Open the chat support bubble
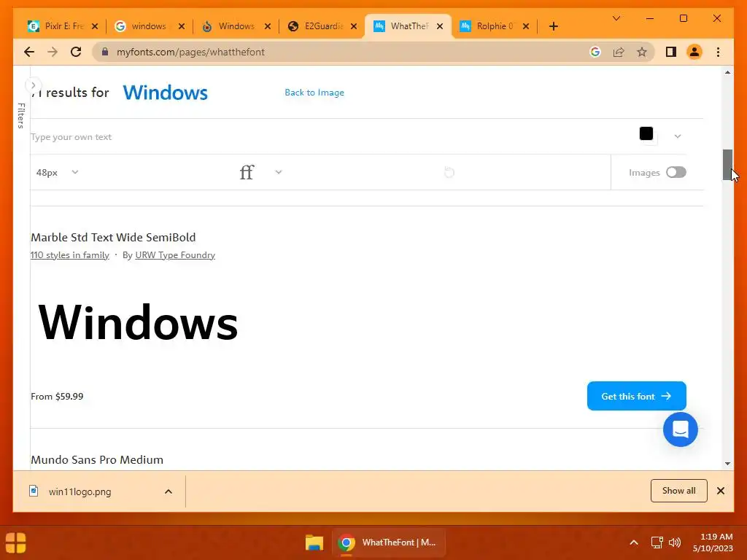This screenshot has width=747, height=560. pos(681,429)
